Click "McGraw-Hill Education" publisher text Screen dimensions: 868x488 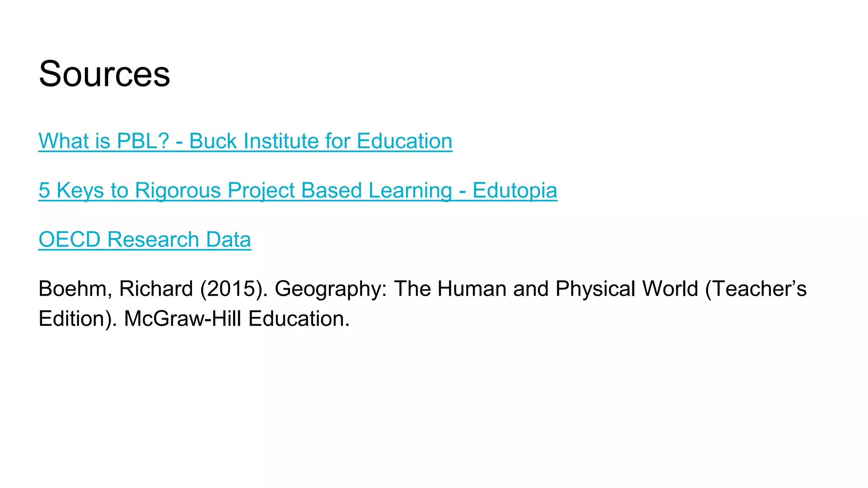[236, 319]
